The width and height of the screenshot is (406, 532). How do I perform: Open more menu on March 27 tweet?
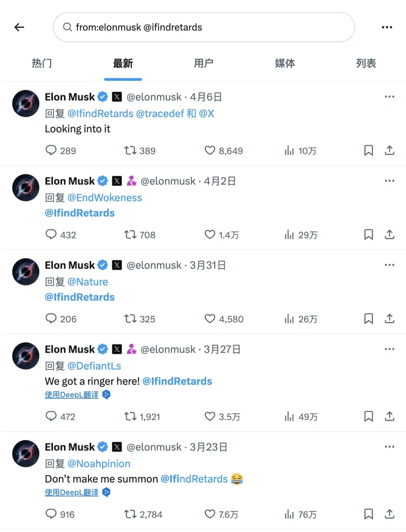pyautogui.click(x=389, y=349)
